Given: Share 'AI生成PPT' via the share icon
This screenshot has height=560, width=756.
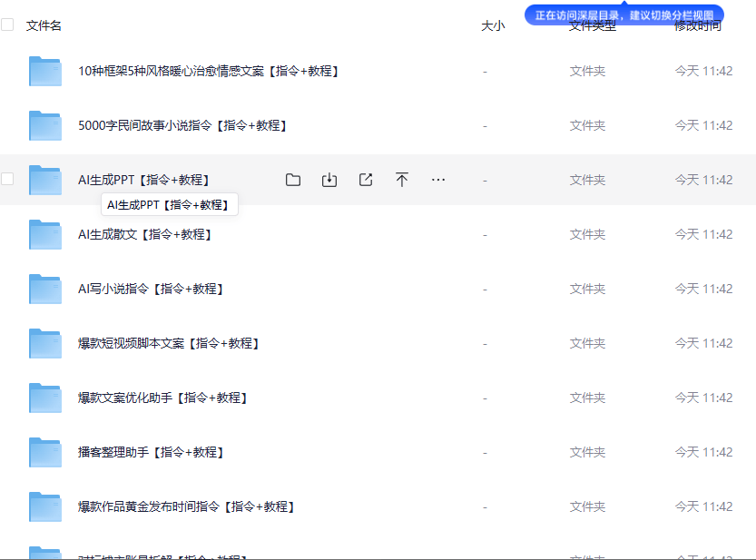Looking at the screenshot, I should 366,180.
